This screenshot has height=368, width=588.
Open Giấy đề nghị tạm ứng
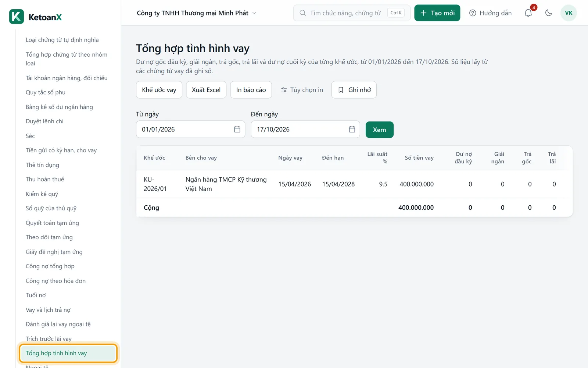(54, 252)
